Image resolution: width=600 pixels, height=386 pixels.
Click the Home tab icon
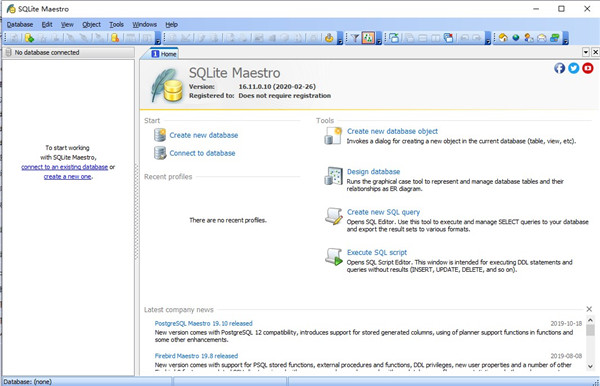point(155,54)
